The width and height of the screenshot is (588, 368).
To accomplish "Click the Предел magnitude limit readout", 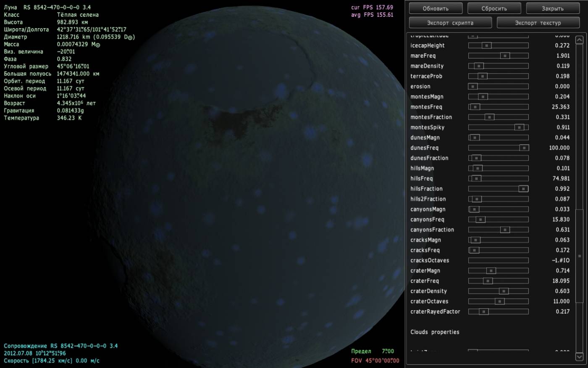I will pyautogui.click(x=373, y=351).
